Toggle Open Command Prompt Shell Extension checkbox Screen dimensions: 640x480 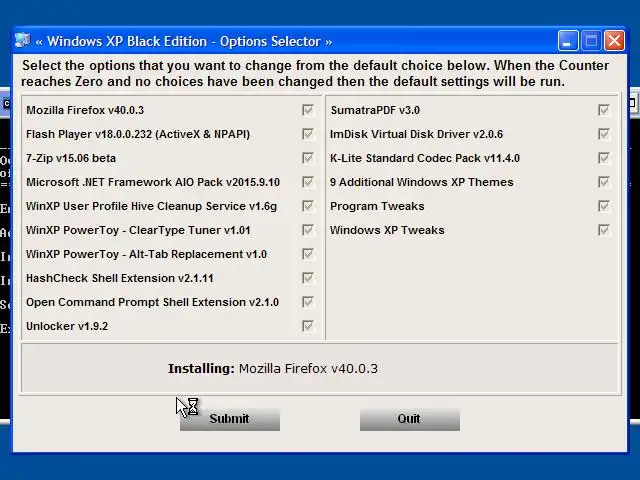[x=308, y=302]
